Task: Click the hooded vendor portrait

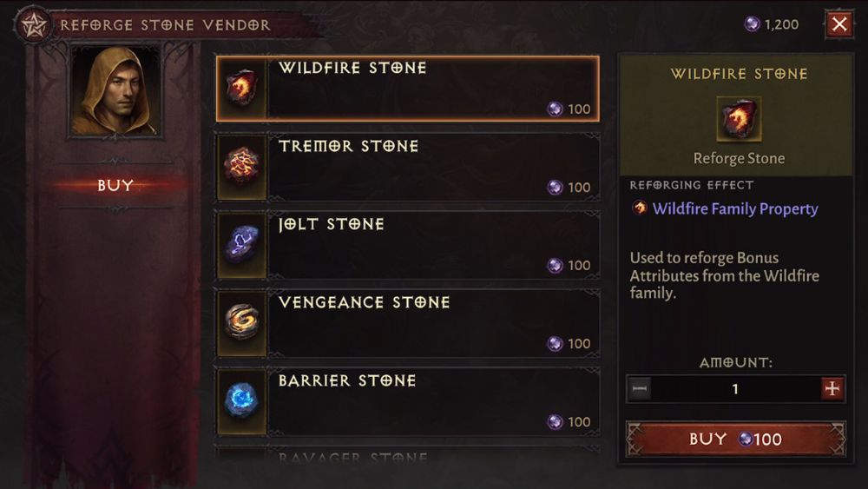Action: pyautogui.click(x=115, y=92)
